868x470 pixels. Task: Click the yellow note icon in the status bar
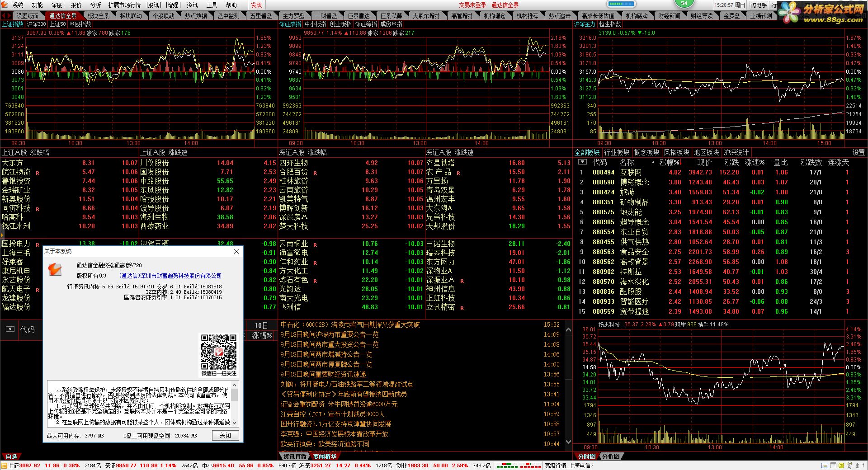point(826,465)
